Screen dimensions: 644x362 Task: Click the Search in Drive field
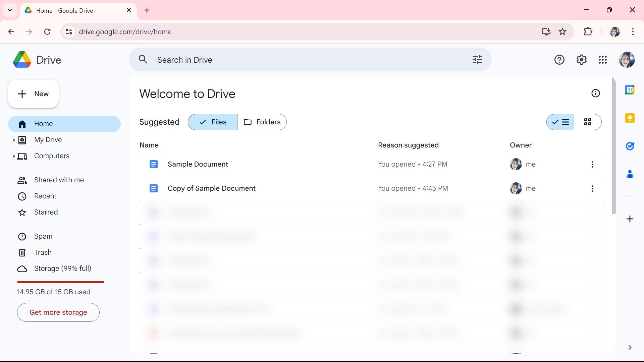pos(268,60)
